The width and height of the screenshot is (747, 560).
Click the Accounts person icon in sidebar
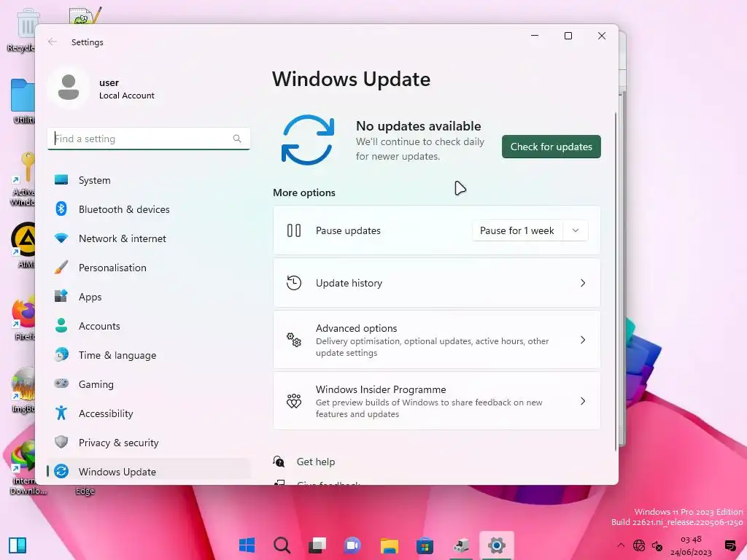coord(61,325)
